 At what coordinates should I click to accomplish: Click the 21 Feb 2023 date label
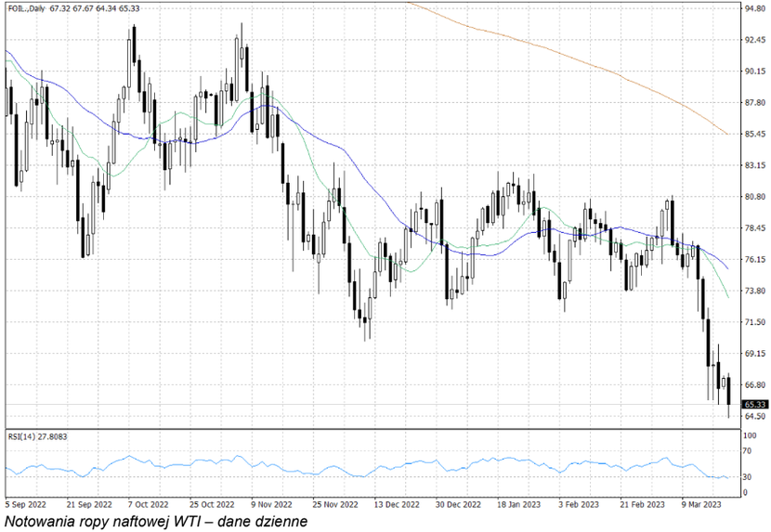(642, 504)
